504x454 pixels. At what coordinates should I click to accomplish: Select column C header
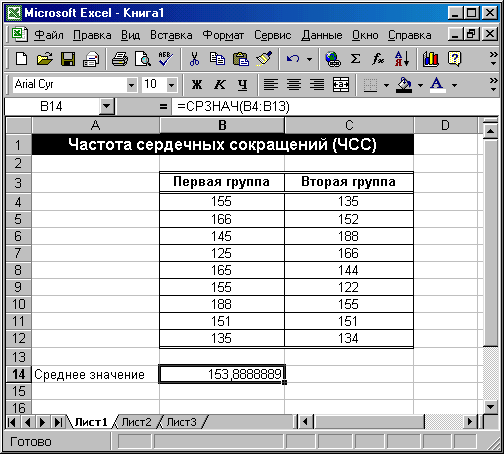349,125
